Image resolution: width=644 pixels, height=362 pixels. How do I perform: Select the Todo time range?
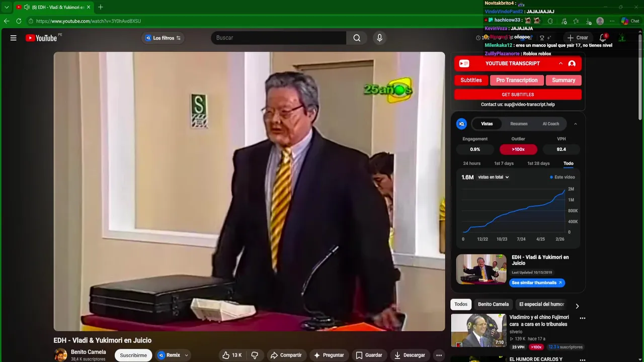coord(568,163)
